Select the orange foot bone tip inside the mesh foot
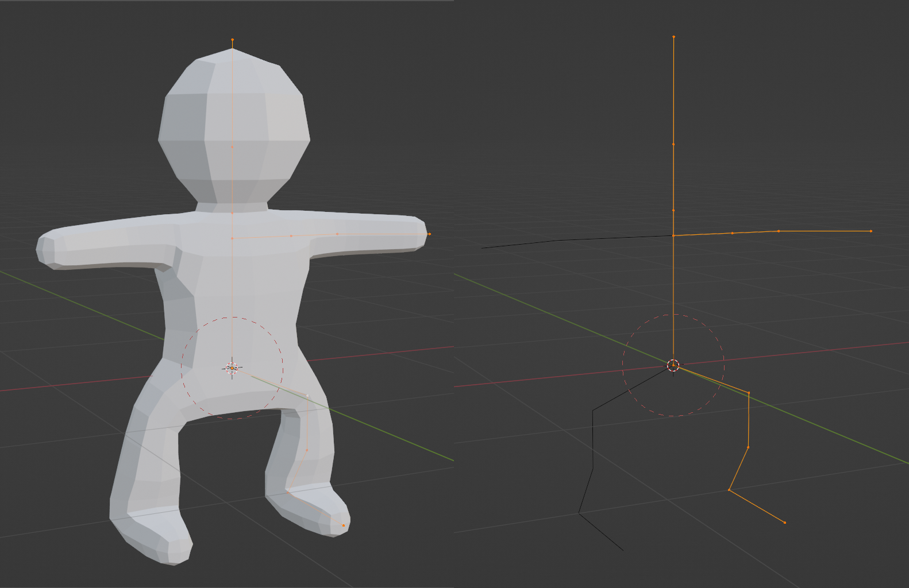909x588 pixels. (x=344, y=525)
